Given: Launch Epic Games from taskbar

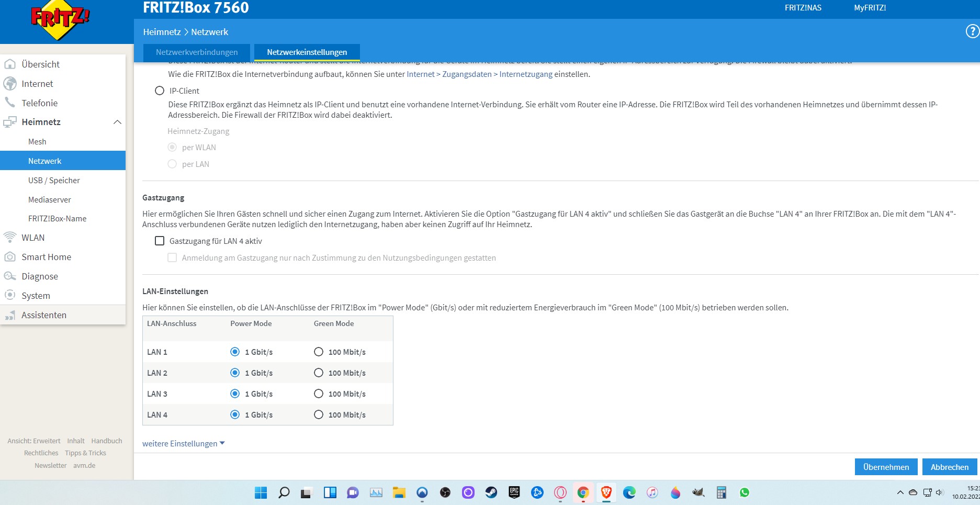Looking at the screenshot, I should (x=514, y=492).
